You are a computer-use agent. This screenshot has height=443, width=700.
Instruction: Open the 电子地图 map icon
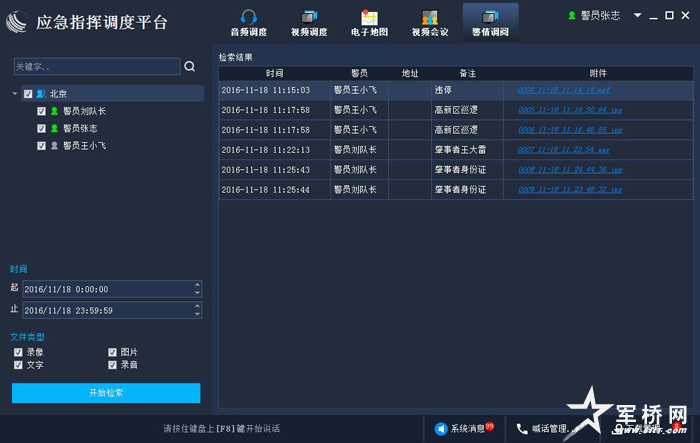[369, 17]
